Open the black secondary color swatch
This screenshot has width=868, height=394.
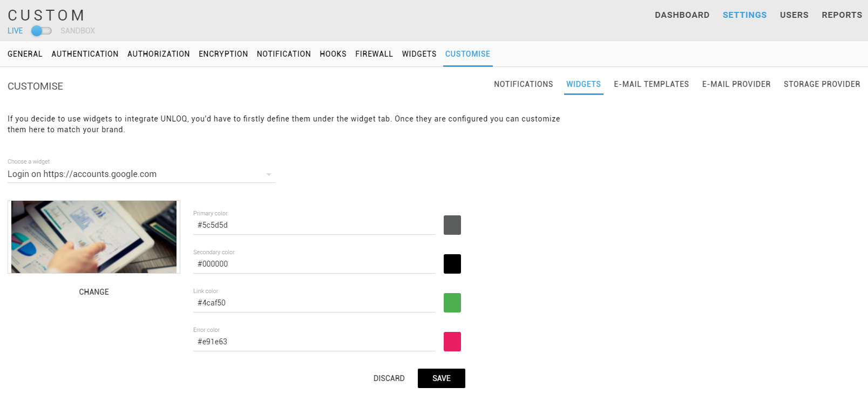coord(452,264)
